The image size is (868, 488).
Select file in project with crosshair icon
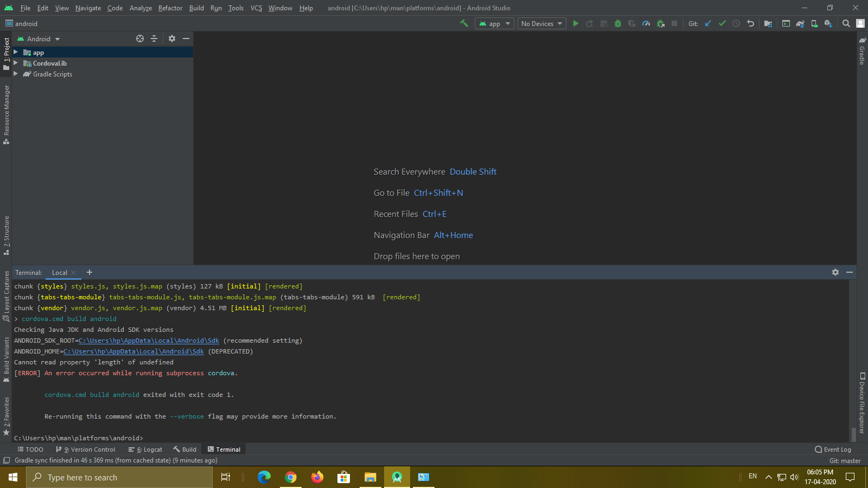[140, 38]
